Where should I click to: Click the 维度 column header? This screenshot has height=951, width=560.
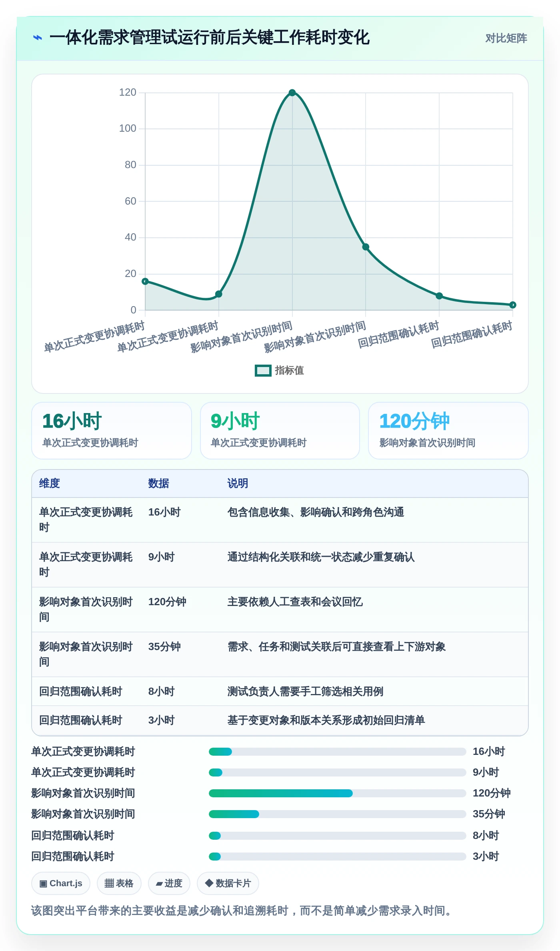[x=49, y=484]
